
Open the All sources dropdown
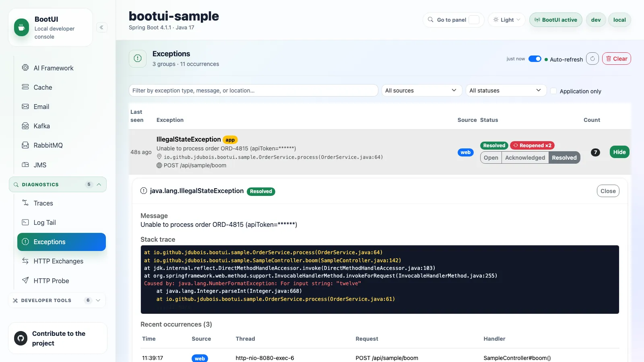pyautogui.click(x=421, y=90)
